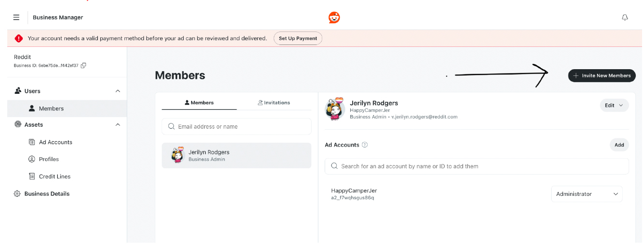The height and width of the screenshot is (252, 644).
Task: Click the magnifier in ad account search
Action: coord(334,166)
